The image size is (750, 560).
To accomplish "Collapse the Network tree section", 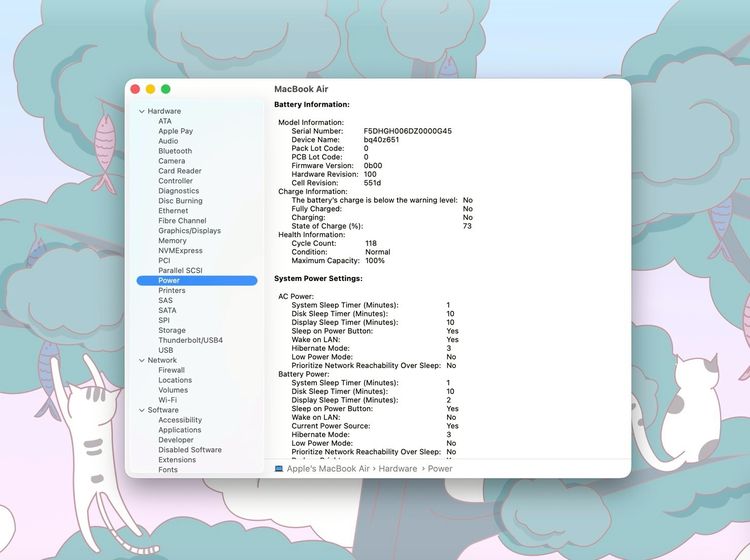I will pos(142,360).
